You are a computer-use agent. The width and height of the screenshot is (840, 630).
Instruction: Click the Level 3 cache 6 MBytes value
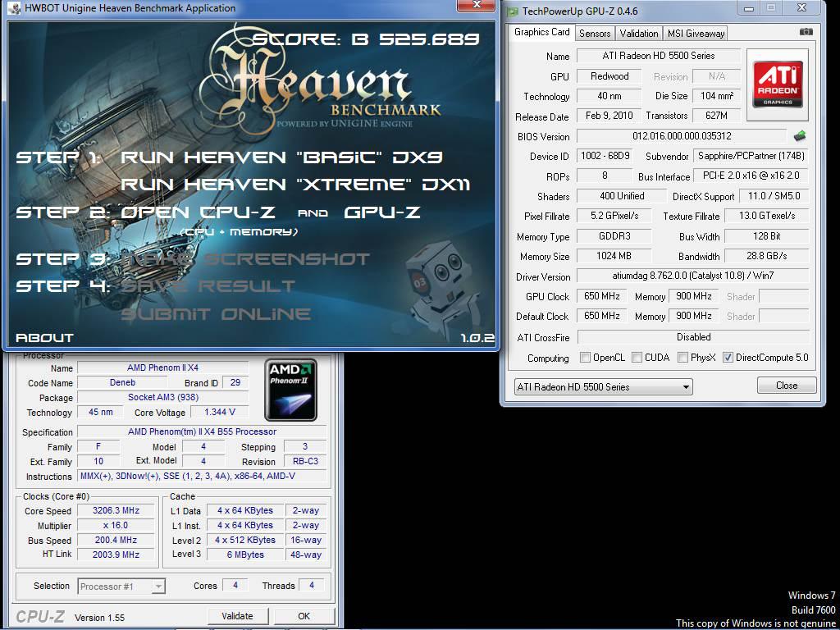tap(245, 555)
